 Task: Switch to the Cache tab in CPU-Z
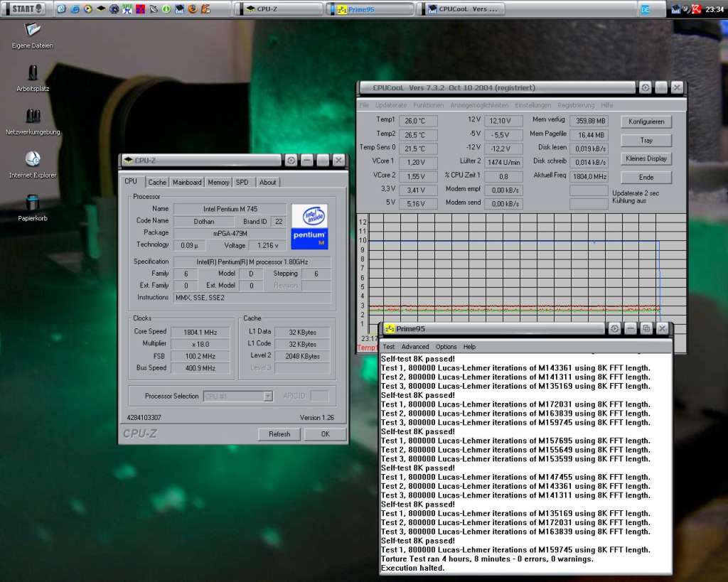coord(157,183)
